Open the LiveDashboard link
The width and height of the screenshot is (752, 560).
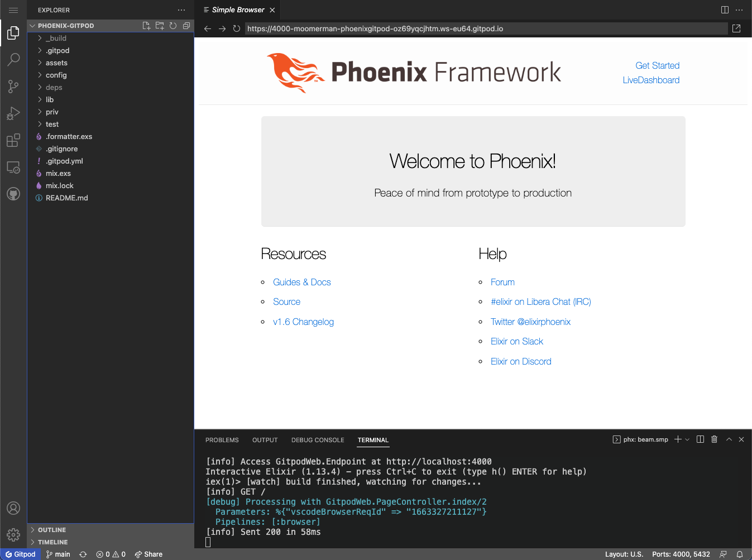click(x=651, y=80)
